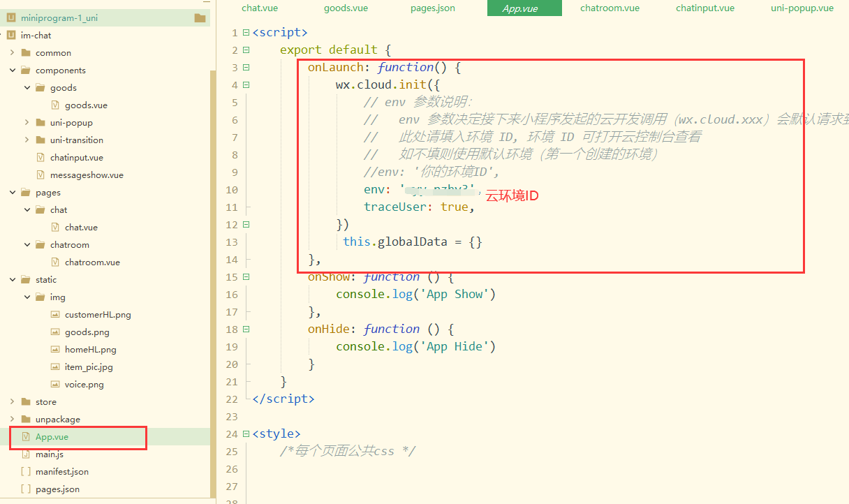The image size is (849, 504).
Task: Fold the style block at line 24
Action: 245,433
